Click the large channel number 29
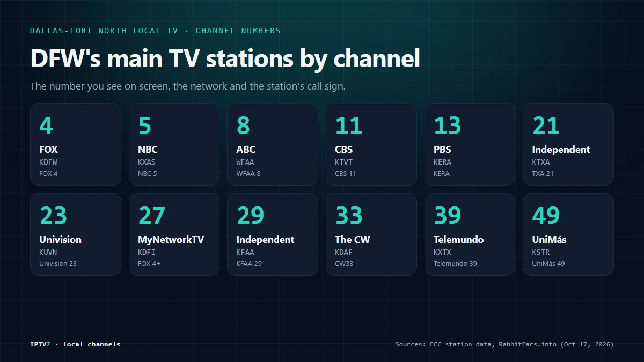This screenshot has height=362, width=644. click(251, 216)
